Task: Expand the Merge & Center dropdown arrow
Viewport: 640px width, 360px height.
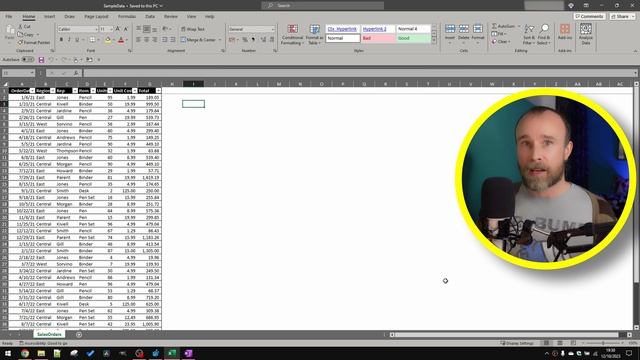Action: pyautogui.click(x=220, y=40)
